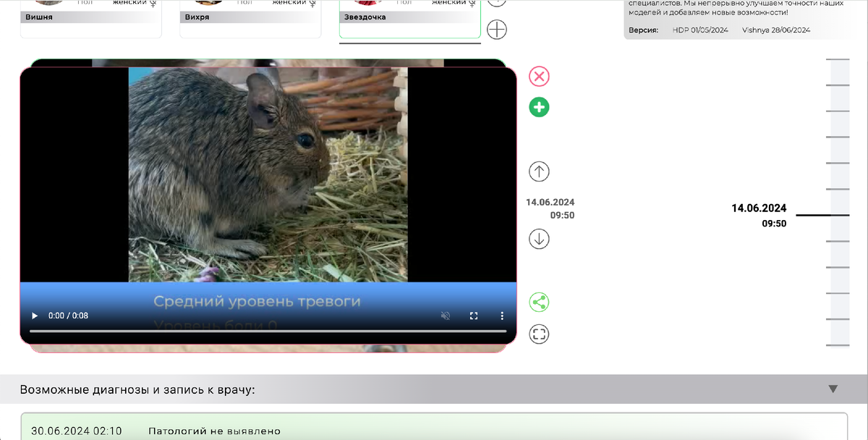Enter video fullscreen mode
This screenshot has width=868, height=440.
point(474,316)
